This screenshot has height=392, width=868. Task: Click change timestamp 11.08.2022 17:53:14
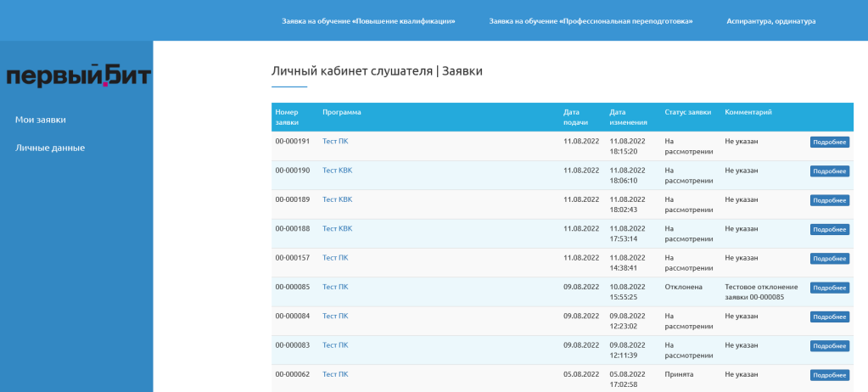point(627,233)
